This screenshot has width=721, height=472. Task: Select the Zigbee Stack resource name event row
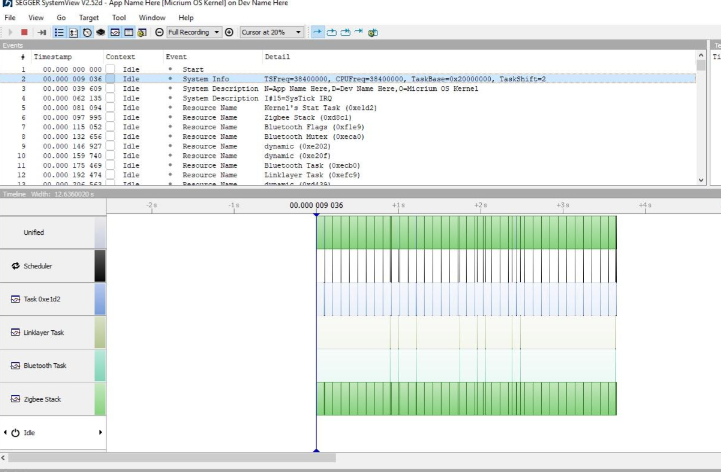coord(300,119)
